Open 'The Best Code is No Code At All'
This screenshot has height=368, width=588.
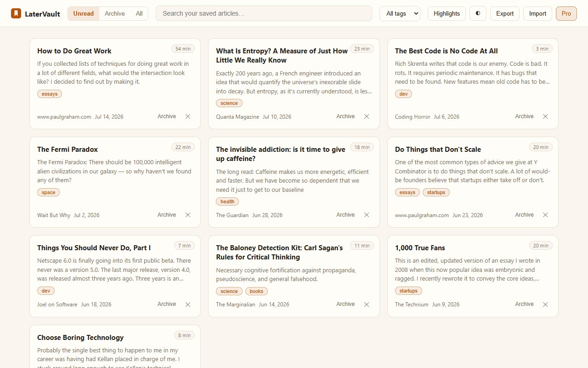(x=447, y=51)
